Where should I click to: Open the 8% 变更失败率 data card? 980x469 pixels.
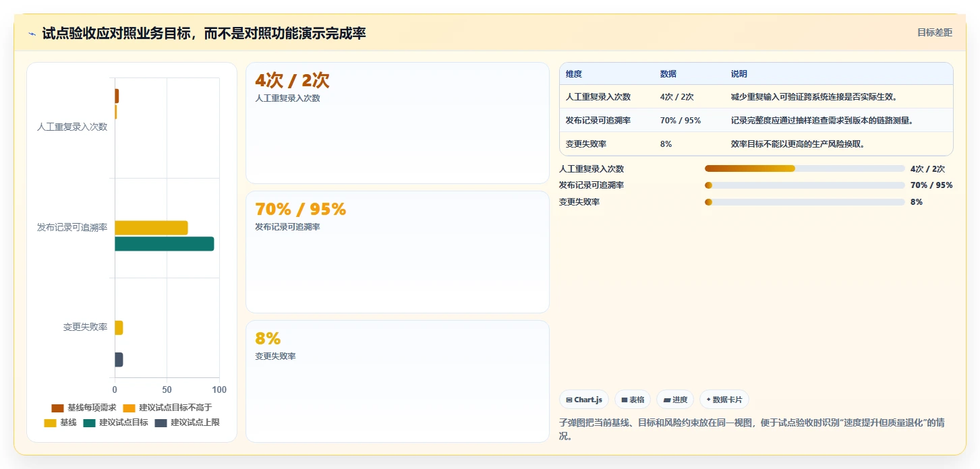398,381
